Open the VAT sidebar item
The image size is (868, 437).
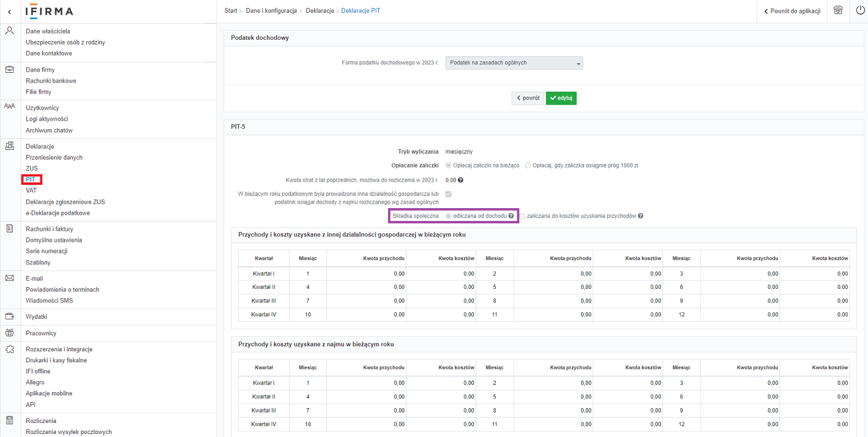coord(31,190)
